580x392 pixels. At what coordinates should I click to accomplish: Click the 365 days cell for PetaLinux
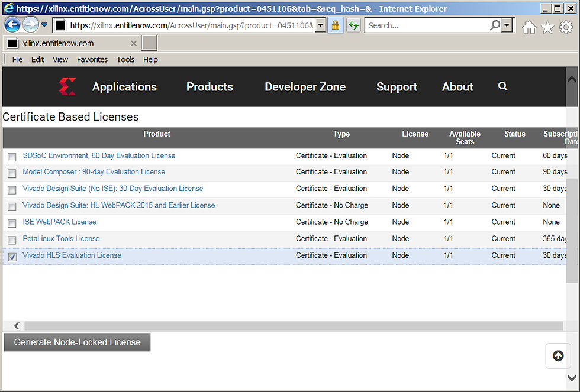[554, 239]
